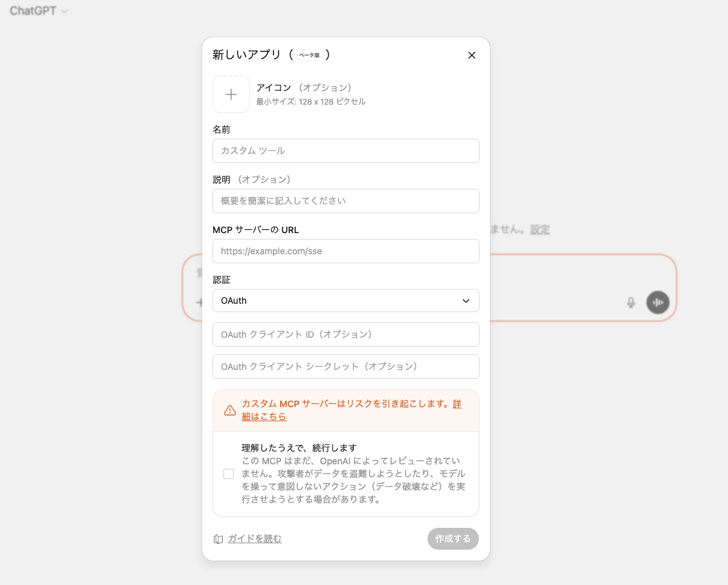Click the guide book icon
728x585 pixels.
coord(218,539)
